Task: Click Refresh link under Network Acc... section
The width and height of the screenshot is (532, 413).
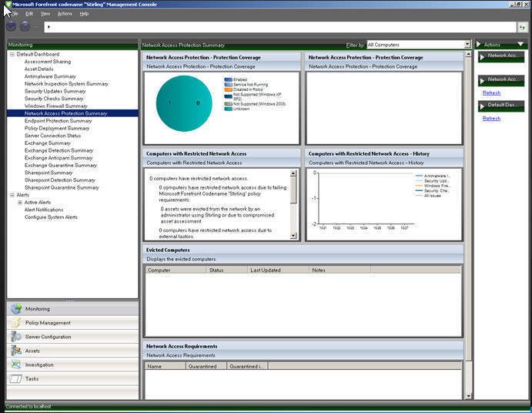Action: 491,92
